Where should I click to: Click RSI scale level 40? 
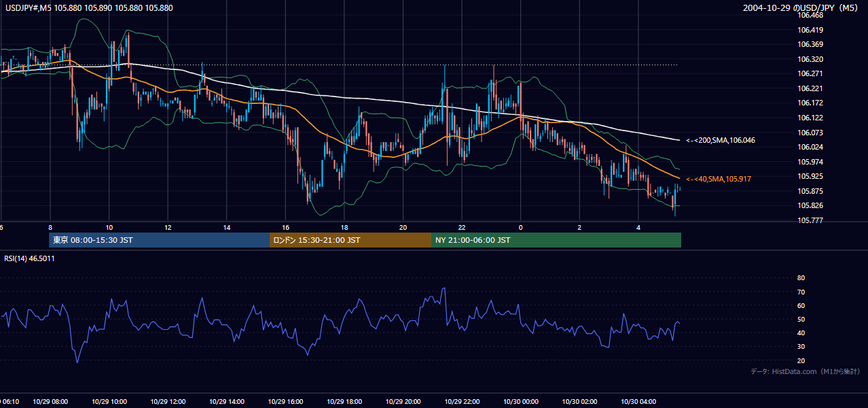point(801,333)
